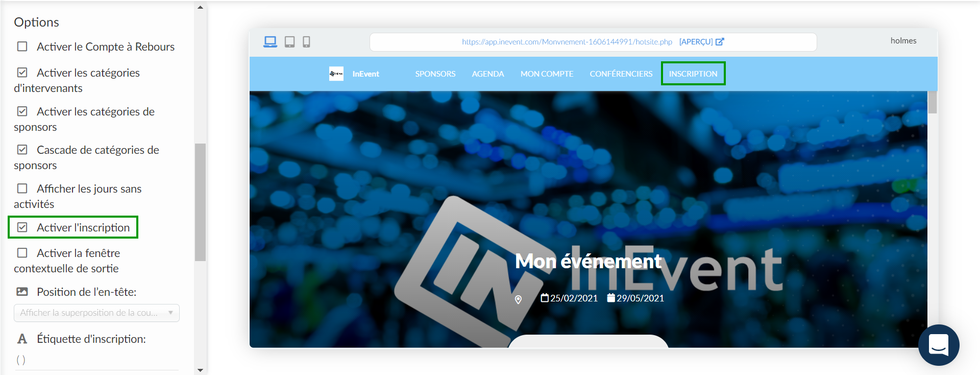Image resolution: width=980 pixels, height=375 pixels.
Task: Open the [APERÇU] preview link
Action: pyautogui.click(x=701, y=42)
